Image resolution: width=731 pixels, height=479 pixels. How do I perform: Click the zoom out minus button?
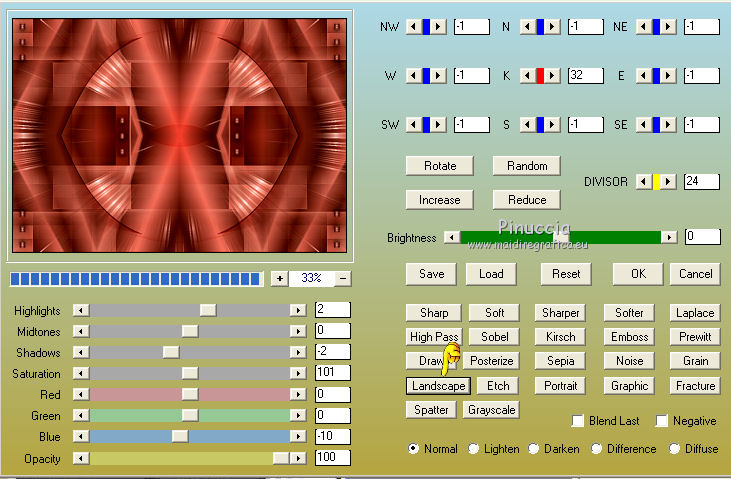pyautogui.click(x=343, y=278)
